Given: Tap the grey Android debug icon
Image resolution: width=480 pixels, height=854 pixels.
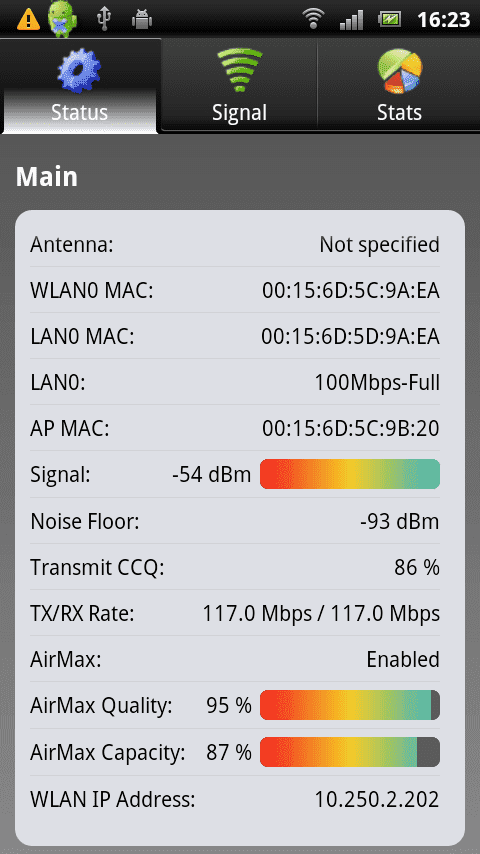Looking at the screenshot, I should pyautogui.click(x=142, y=20).
